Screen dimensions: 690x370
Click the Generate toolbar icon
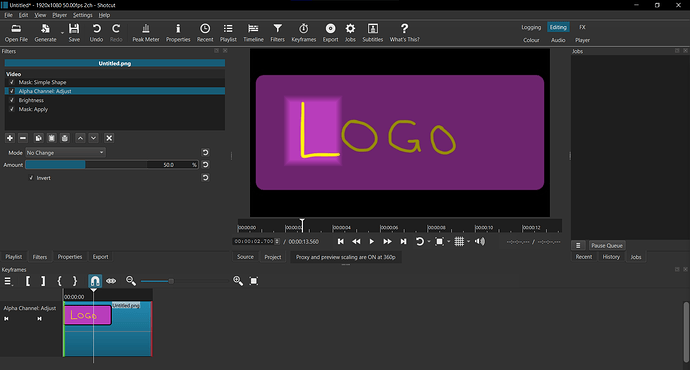tap(45, 33)
